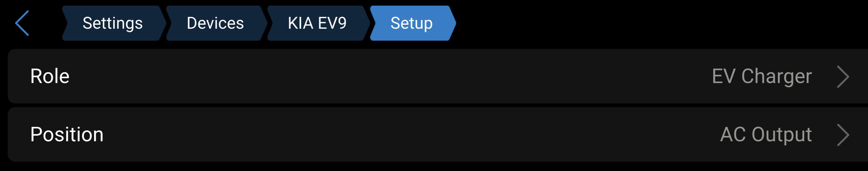Click the Position label text
Image resolution: width=868 pixels, height=171 pixels.
pos(67,134)
